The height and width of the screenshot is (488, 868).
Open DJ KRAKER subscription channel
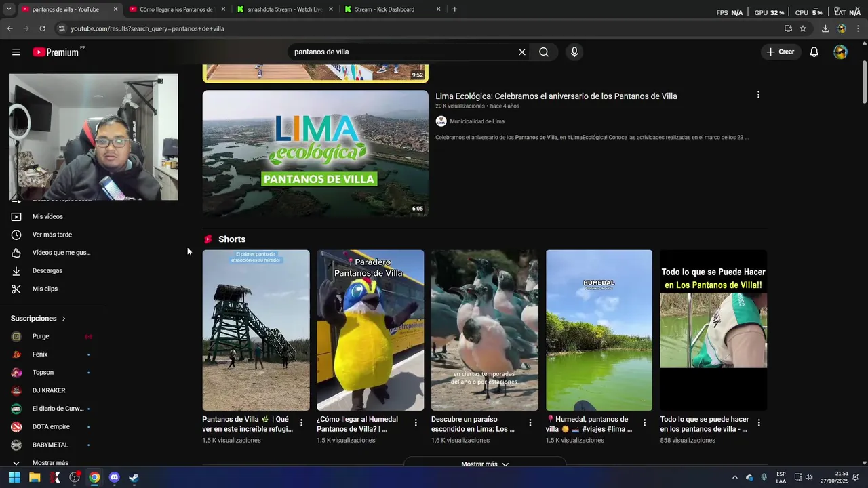(50, 390)
